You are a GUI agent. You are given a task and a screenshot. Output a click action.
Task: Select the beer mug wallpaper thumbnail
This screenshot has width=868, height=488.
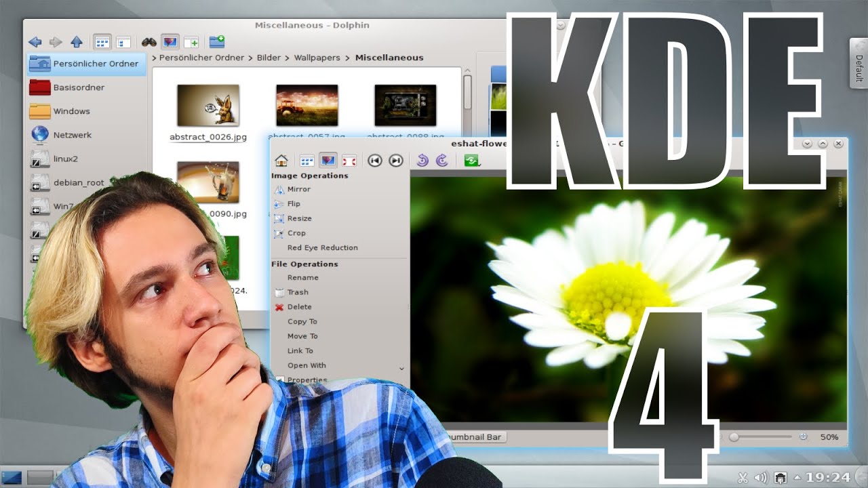[208, 182]
